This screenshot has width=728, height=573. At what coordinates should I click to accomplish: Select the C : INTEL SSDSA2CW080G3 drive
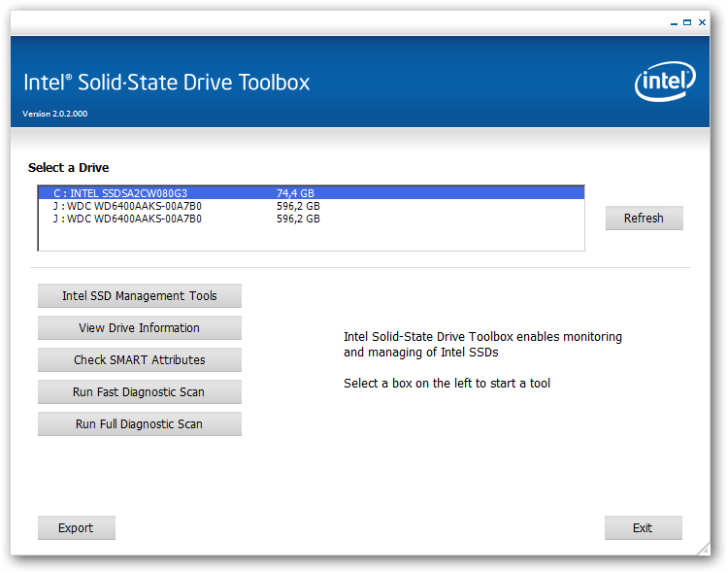pyautogui.click(x=311, y=193)
